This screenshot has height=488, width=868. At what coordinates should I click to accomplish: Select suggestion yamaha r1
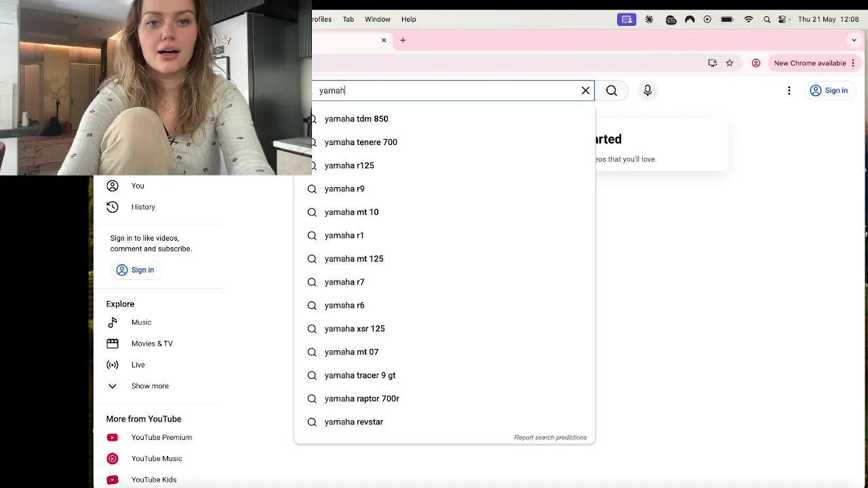tap(444, 235)
